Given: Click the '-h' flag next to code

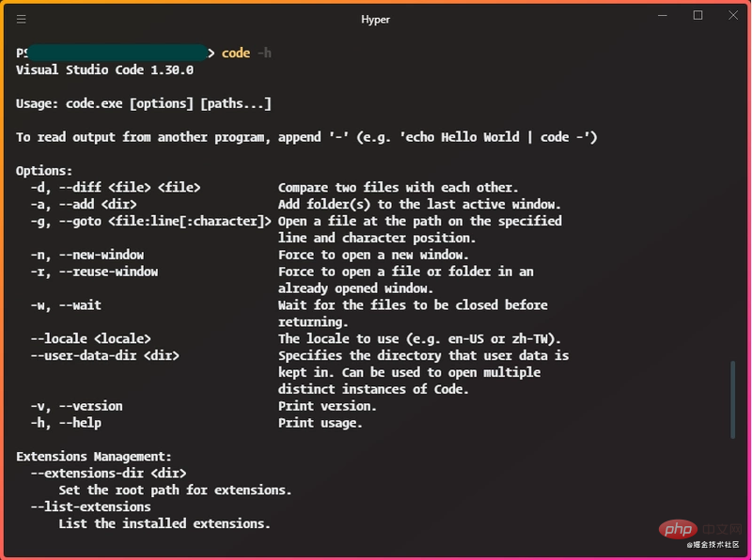Looking at the screenshot, I should [x=264, y=54].
